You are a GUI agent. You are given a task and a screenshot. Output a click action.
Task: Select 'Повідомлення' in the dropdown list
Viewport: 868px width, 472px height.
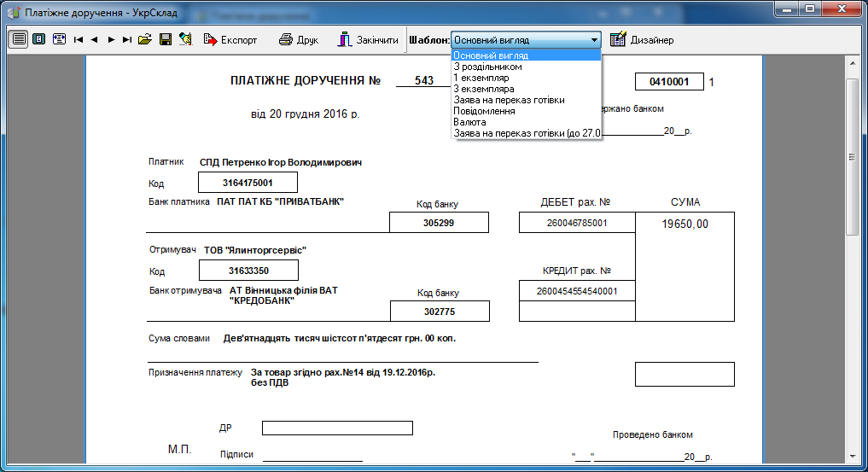pos(483,111)
